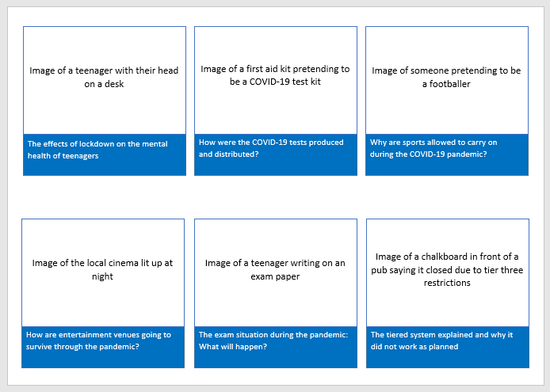
Task: Select the 'first aid kit' COVID-19 test kit placeholder
Action: tap(276, 80)
